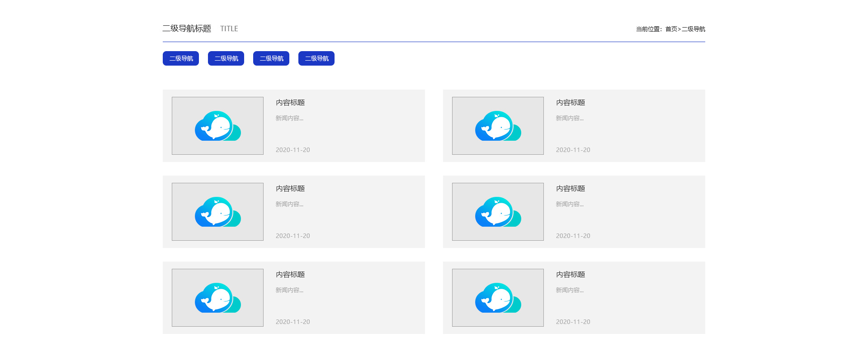Click 二级导航 at the breadcrumb end
The width and height of the screenshot is (868, 362).
(x=693, y=29)
